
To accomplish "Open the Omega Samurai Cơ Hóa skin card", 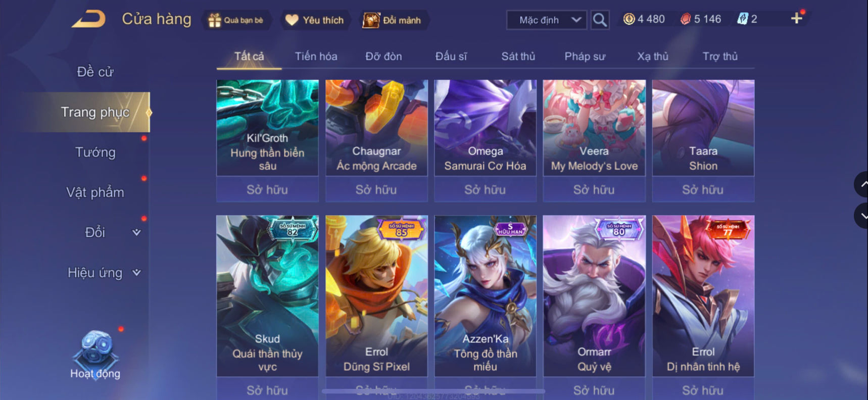I will 485,128.
